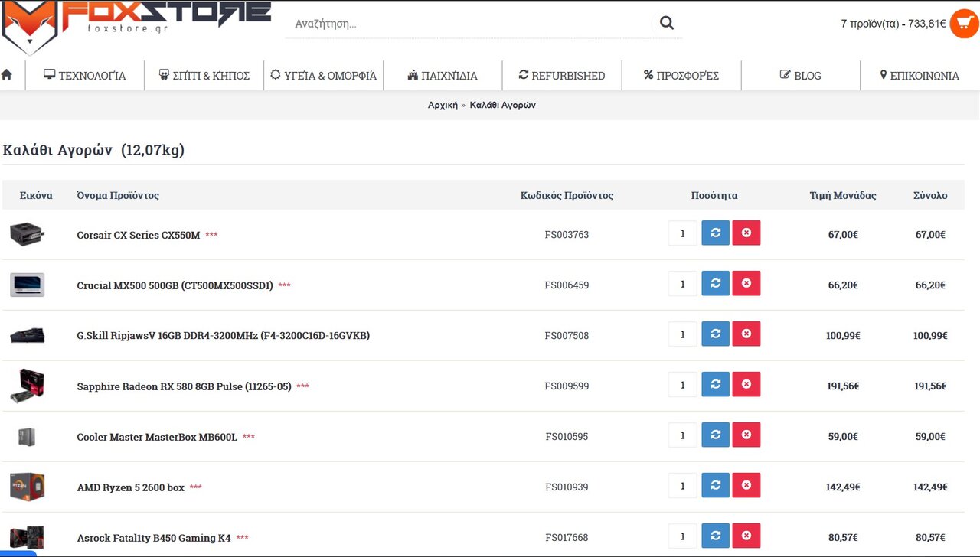Open Cooler Master MasterBox MB600L link
The height and width of the screenshot is (557, 980).
(x=157, y=437)
